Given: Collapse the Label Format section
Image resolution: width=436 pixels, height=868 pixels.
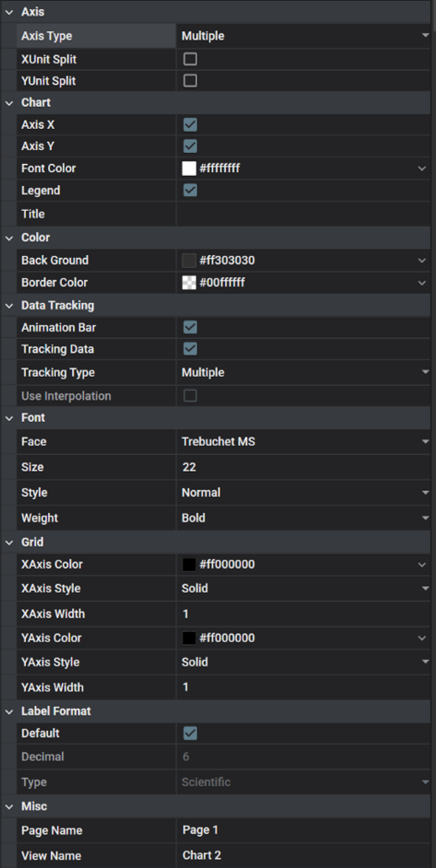Looking at the screenshot, I should coord(9,711).
